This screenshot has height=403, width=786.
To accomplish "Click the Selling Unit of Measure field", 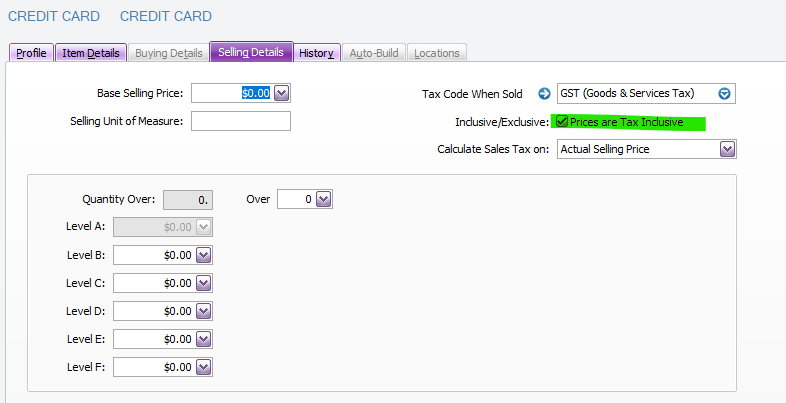I will coord(240,121).
